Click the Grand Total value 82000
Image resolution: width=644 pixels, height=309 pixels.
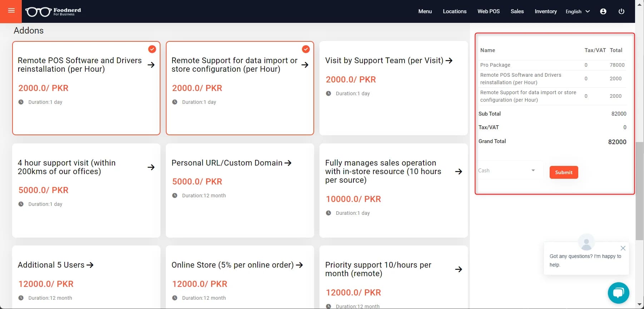click(x=617, y=142)
